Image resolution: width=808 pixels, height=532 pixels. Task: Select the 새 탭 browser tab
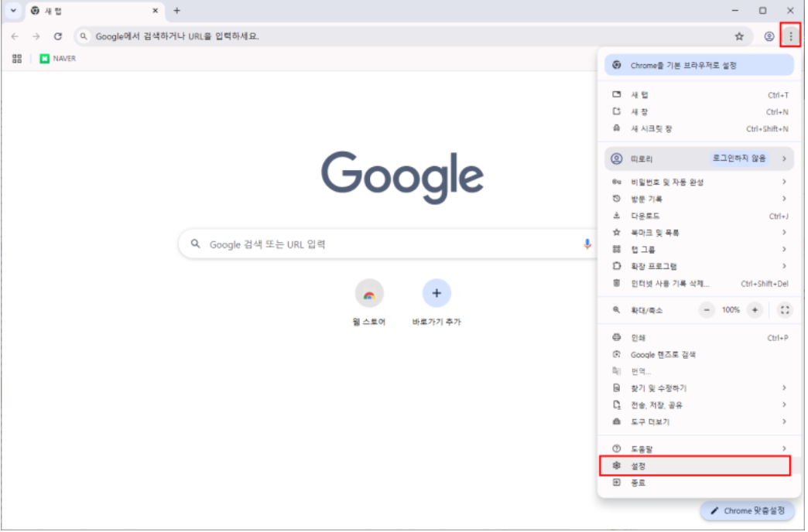95,11
